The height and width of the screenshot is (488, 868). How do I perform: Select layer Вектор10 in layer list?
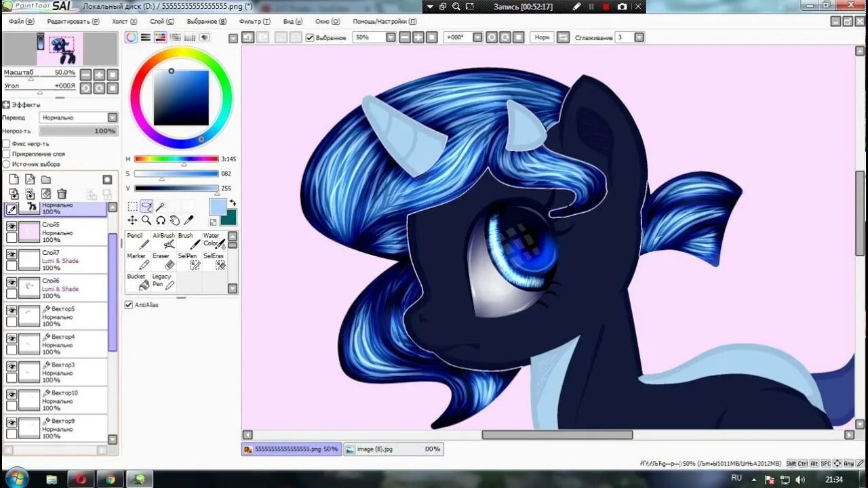[x=56, y=401]
